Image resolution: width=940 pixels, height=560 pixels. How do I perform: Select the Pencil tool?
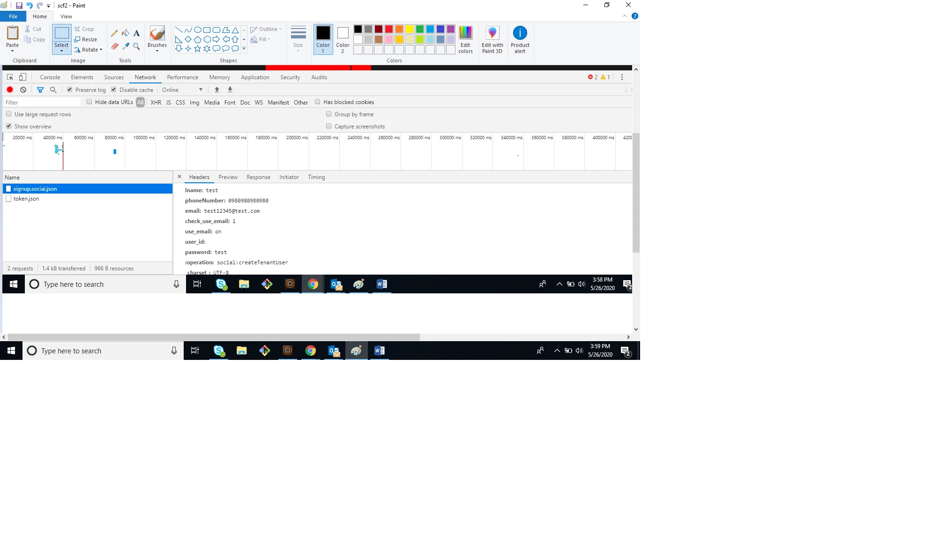pyautogui.click(x=114, y=33)
